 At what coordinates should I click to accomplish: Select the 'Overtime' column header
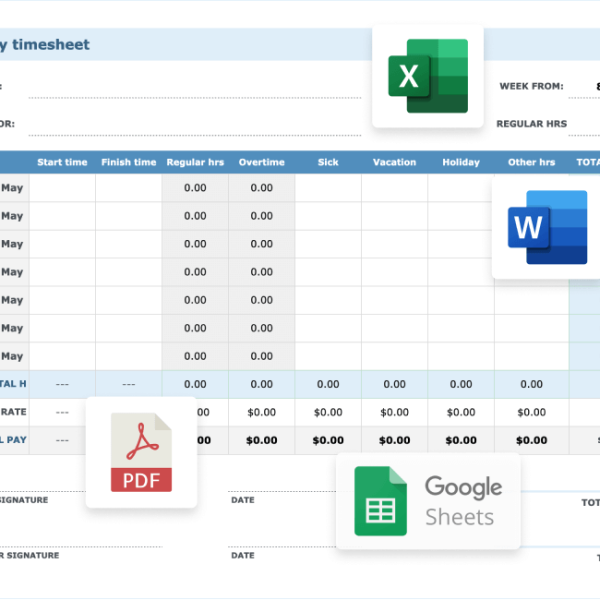click(262, 162)
